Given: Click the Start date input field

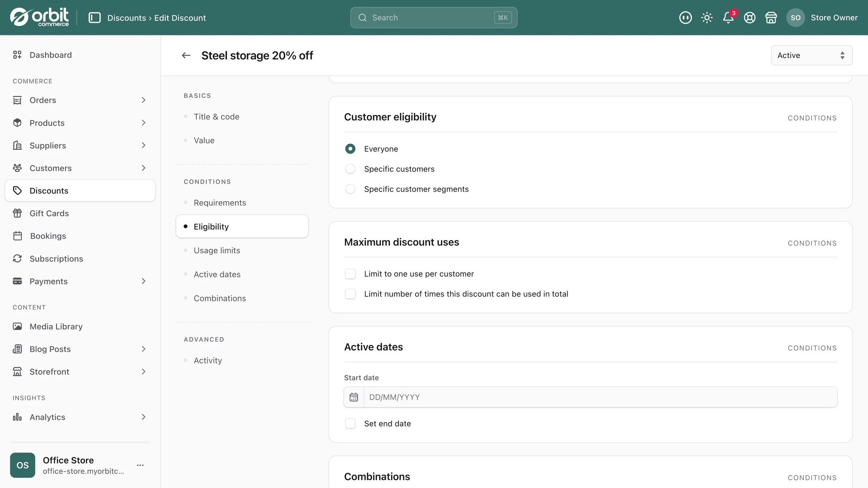Looking at the screenshot, I should pos(600,397).
